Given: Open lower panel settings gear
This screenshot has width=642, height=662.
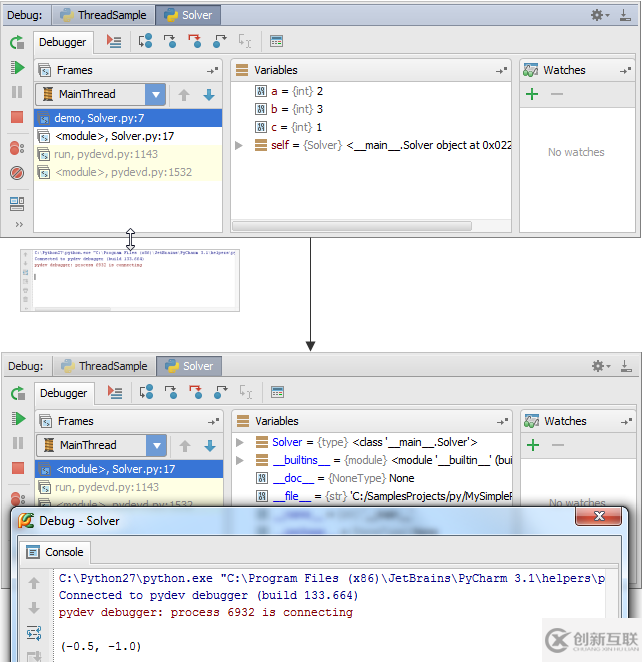Looking at the screenshot, I should [x=599, y=366].
